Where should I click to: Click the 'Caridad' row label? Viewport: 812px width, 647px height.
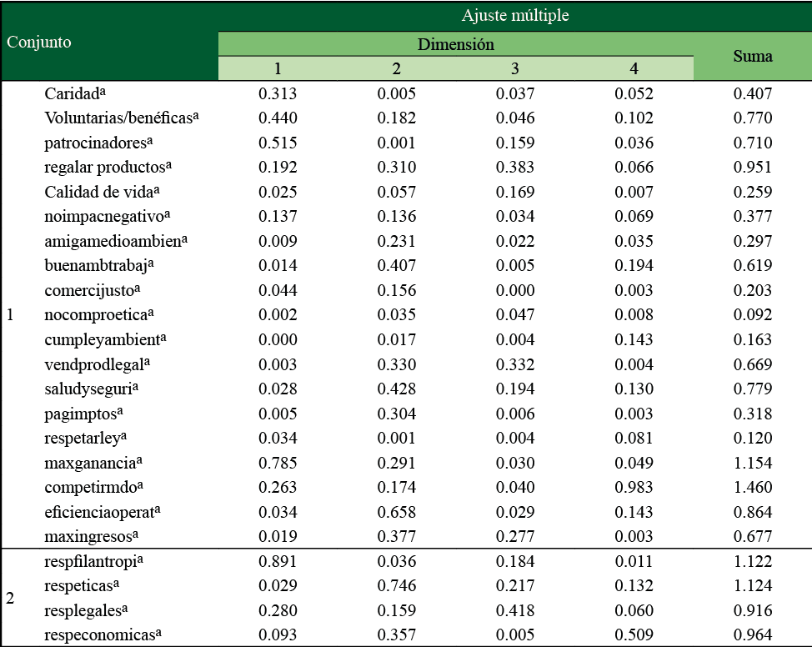(x=75, y=94)
